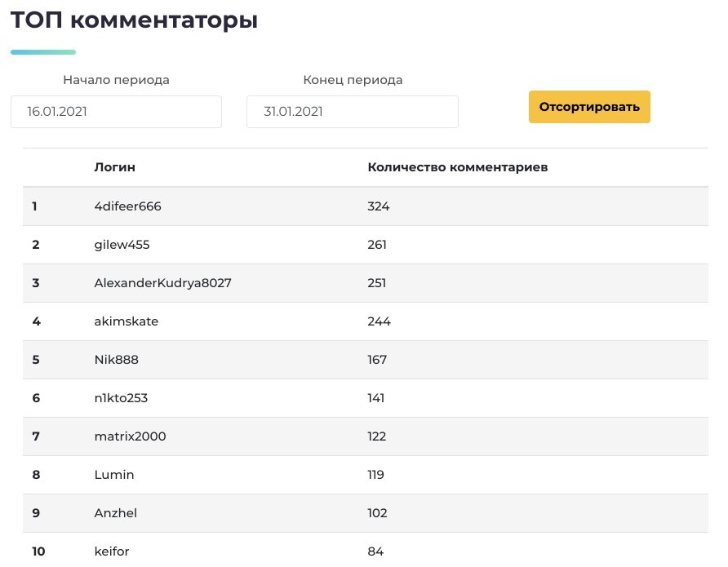Image resolution: width=728 pixels, height=567 pixels.
Task: Open the Конец периода date field
Action: pos(353,111)
